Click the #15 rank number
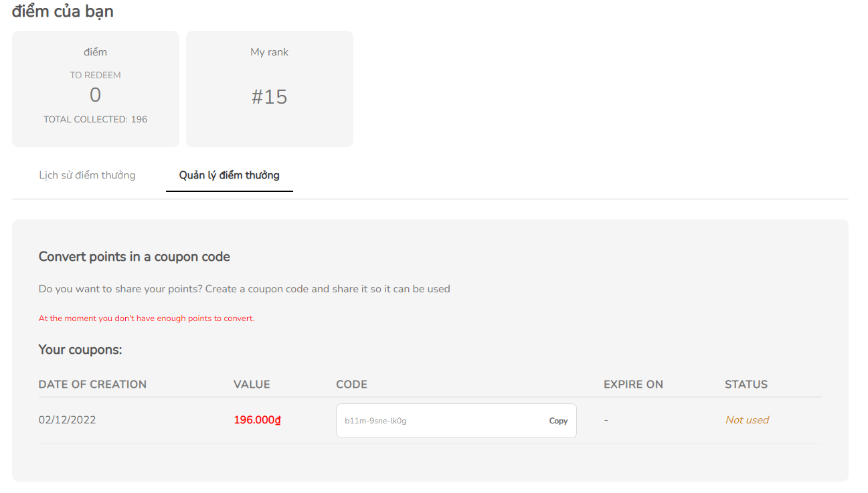This screenshot has height=493, width=868. click(x=269, y=97)
